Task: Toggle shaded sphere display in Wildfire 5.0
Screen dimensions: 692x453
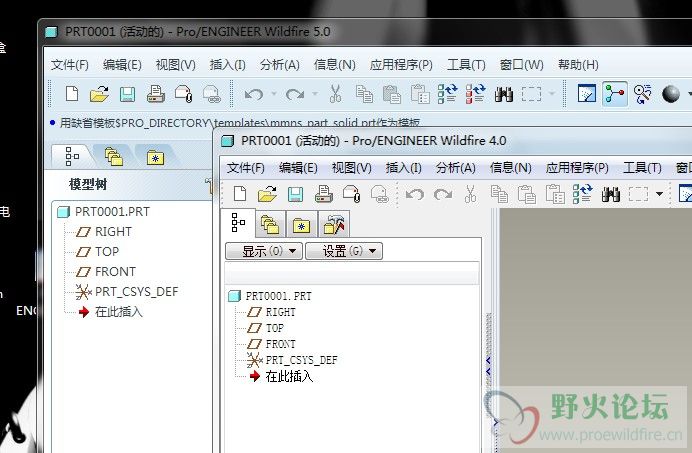Action: click(670, 94)
